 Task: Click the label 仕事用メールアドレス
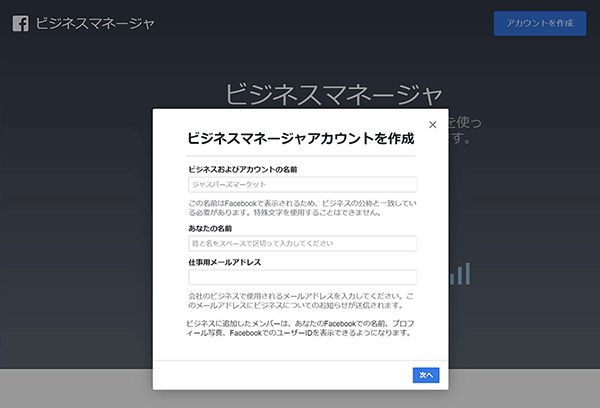click(x=225, y=262)
